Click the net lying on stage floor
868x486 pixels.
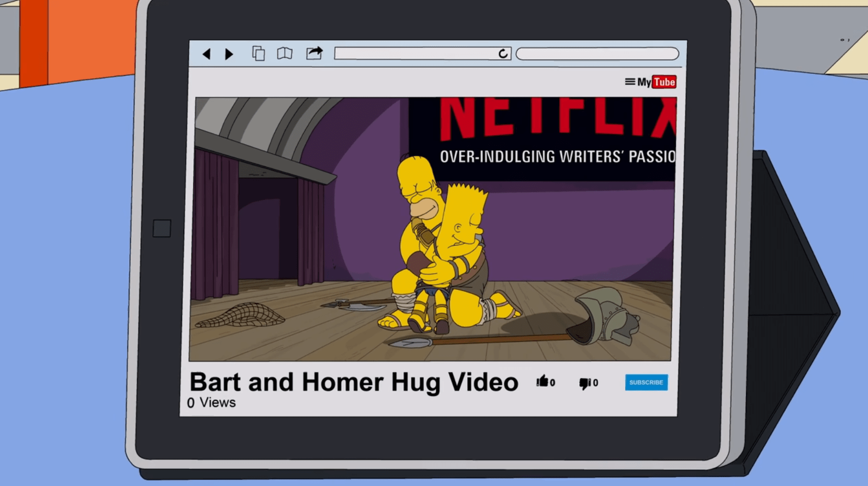tap(240, 315)
